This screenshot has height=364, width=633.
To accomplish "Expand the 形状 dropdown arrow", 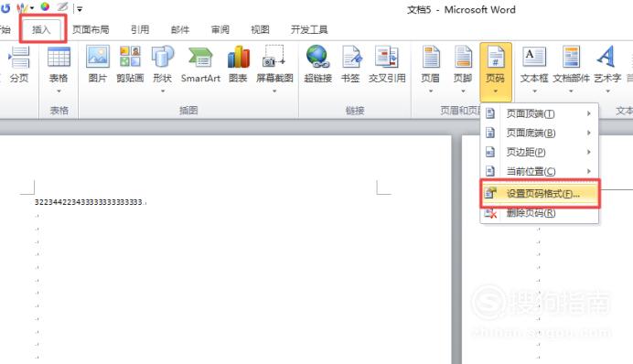I will click(x=163, y=91).
